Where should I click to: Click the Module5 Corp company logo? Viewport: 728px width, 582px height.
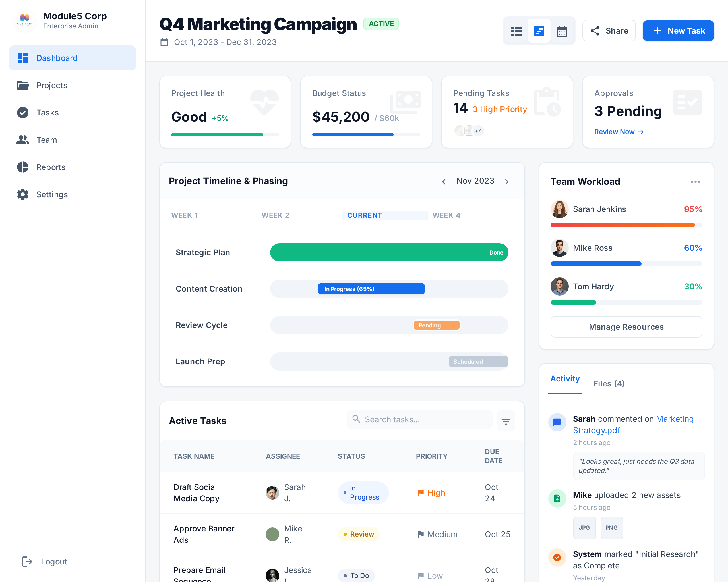tap(25, 20)
